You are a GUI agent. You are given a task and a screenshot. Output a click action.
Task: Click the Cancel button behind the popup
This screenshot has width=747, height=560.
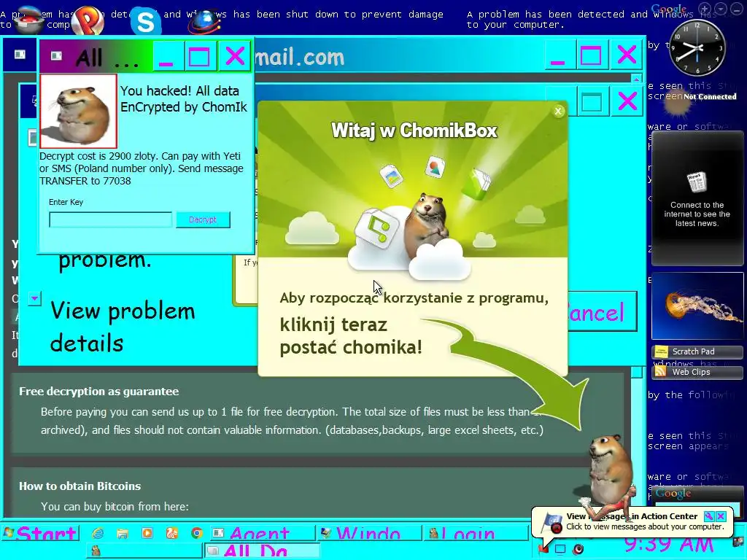[601, 312]
